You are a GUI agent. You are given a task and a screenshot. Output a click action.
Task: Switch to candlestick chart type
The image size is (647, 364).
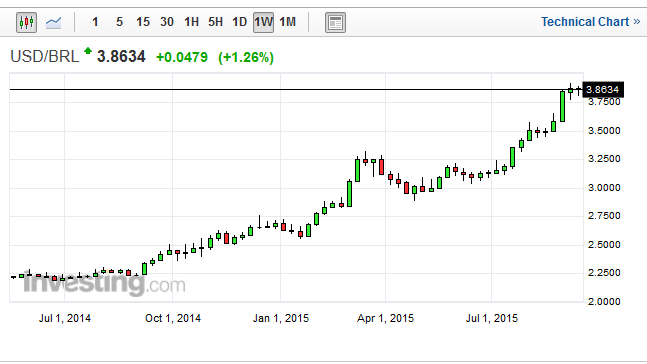click(x=26, y=22)
